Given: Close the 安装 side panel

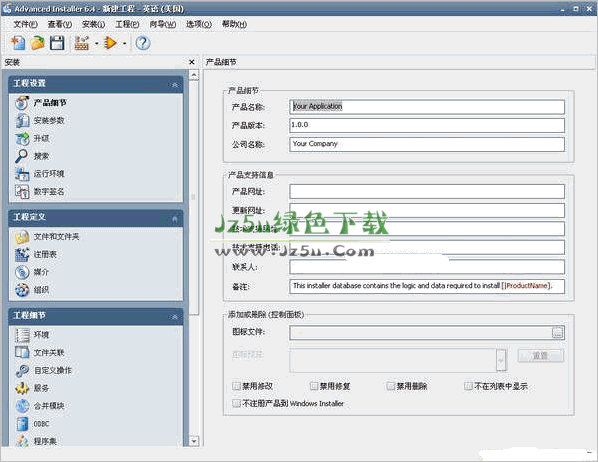Looking at the screenshot, I should (x=192, y=62).
